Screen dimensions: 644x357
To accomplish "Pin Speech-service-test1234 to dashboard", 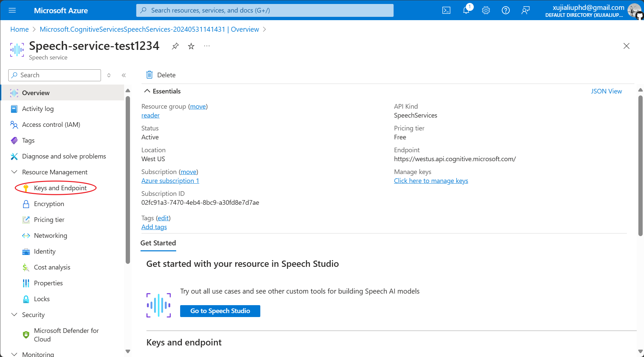I will [175, 46].
